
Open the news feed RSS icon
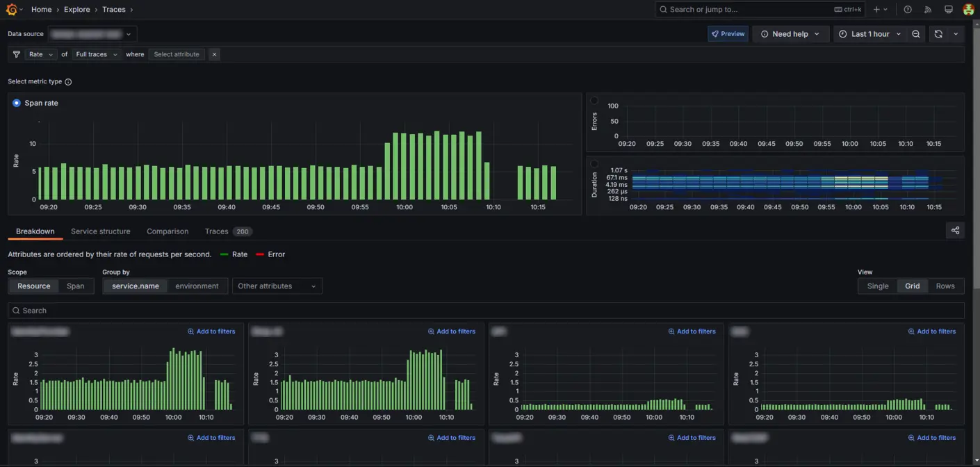coord(927,10)
